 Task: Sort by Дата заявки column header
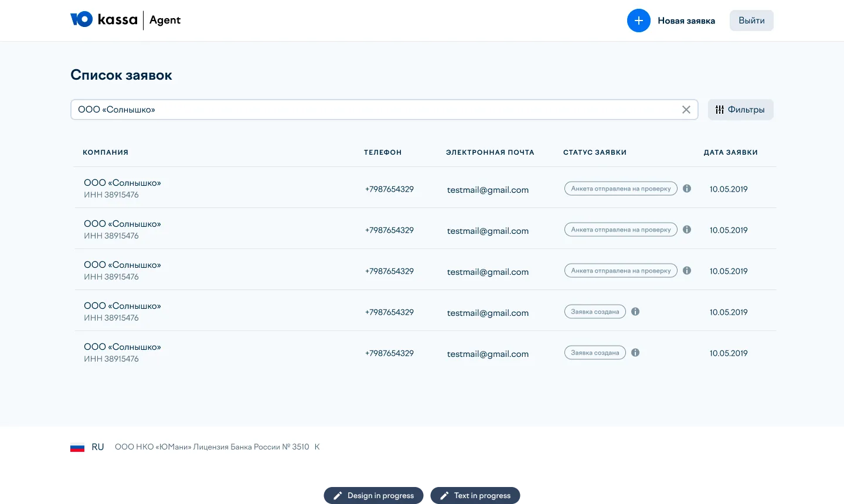click(x=730, y=152)
